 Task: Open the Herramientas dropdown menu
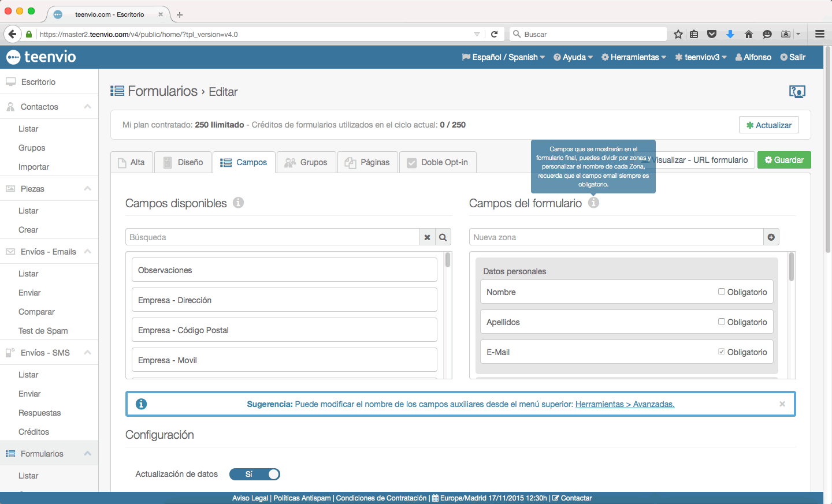(633, 57)
